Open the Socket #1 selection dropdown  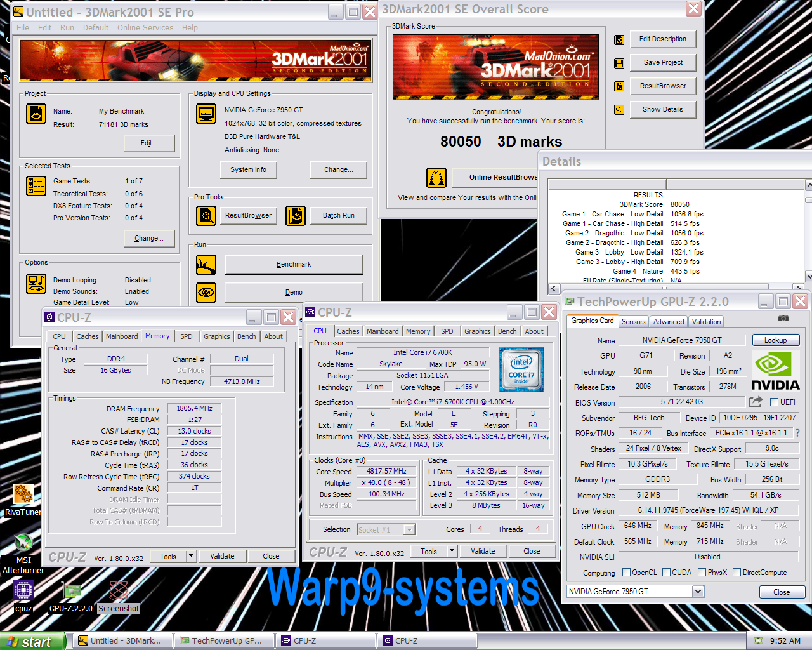pos(409,529)
